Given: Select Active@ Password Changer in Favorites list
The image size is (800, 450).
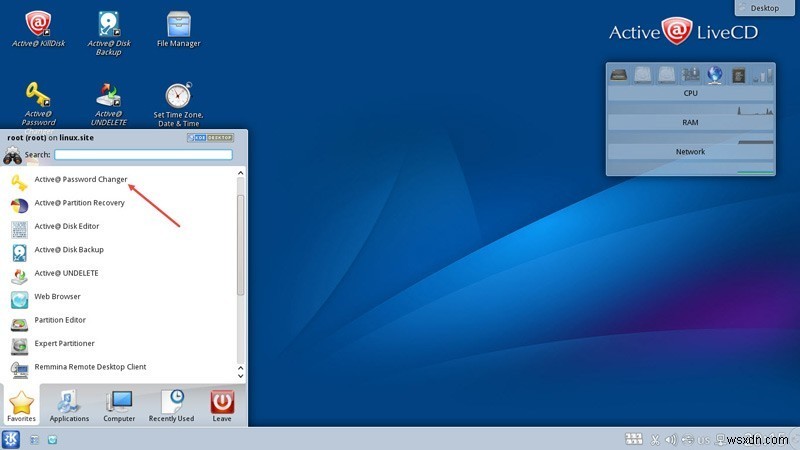Looking at the screenshot, I should pos(120,180).
